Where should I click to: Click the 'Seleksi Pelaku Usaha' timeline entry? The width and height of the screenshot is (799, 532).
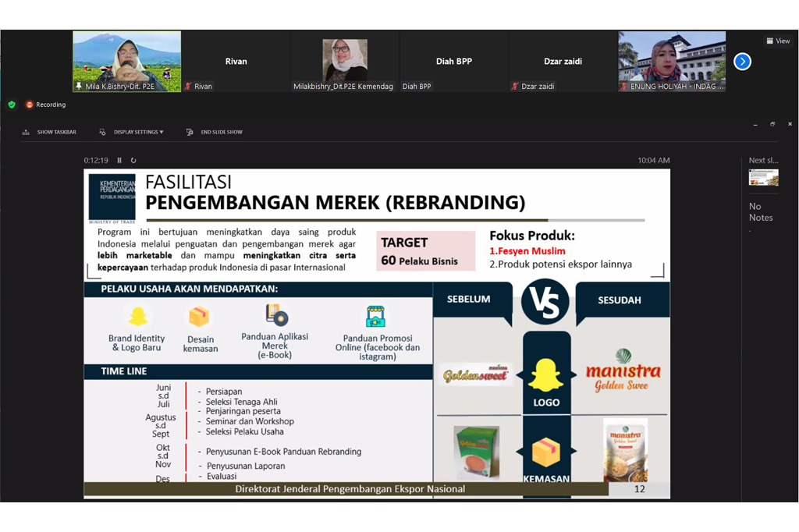tap(244, 431)
